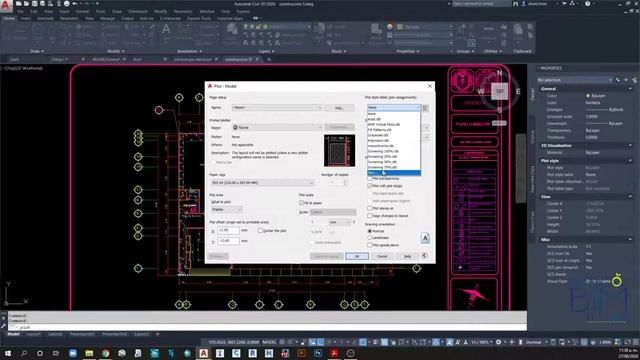The image size is (640, 360).
Task: Open File Explorer from the taskbar
Action: click(x=89, y=353)
